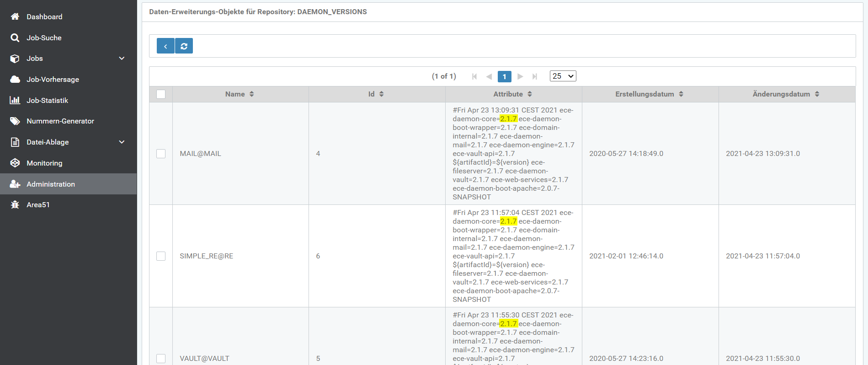This screenshot has width=868, height=365.
Task: Click page number 1 button
Action: click(x=504, y=76)
